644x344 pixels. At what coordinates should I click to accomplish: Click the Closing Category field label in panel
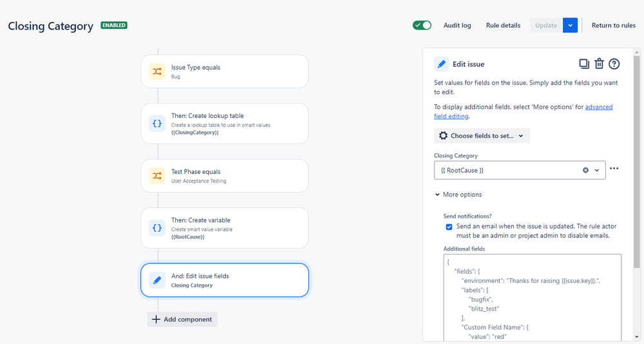click(x=456, y=156)
